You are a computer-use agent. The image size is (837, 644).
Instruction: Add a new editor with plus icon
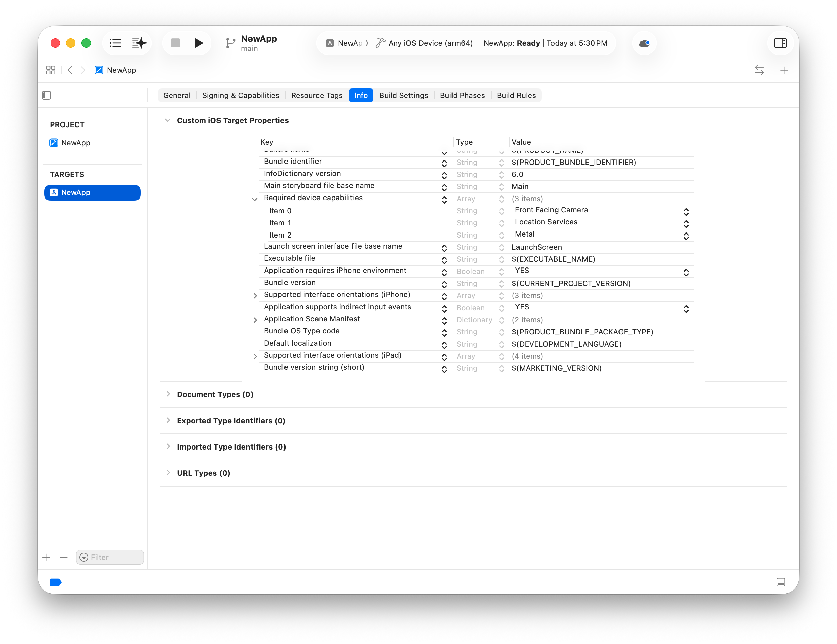pos(784,70)
